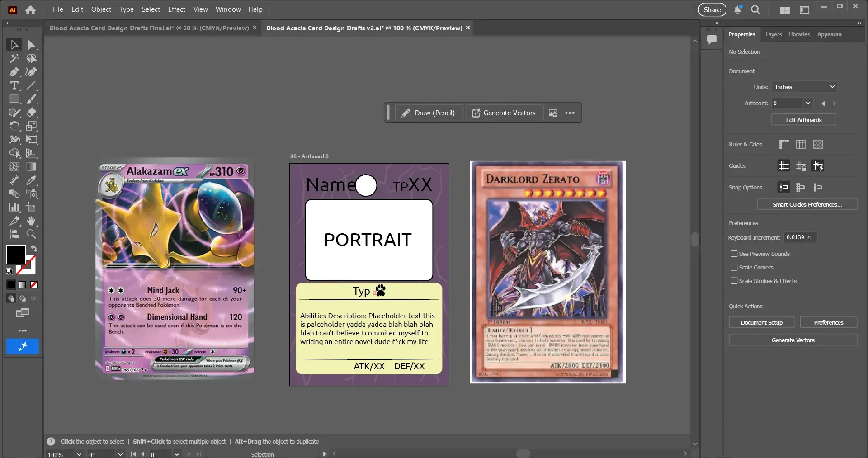Image resolution: width=868 pixels, height=458 pixels.
Task: Enable Use Preview Bounds checkbox
Action: click(734, 254)
